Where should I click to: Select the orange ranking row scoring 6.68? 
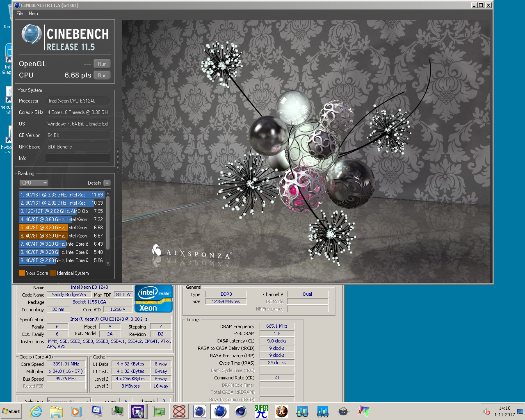tap(62, 228)
